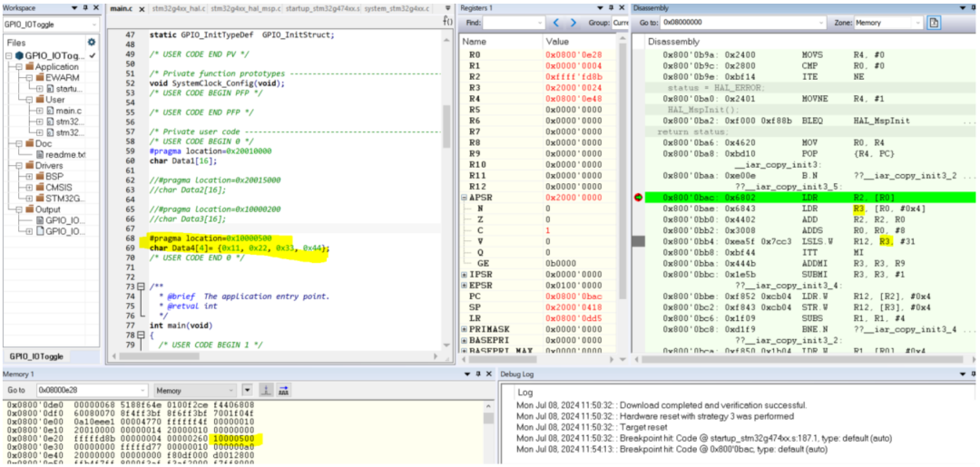This screenshot has width=980, height=467.
Task: Close the Memory 1 panel
Action: click(489, 374)
